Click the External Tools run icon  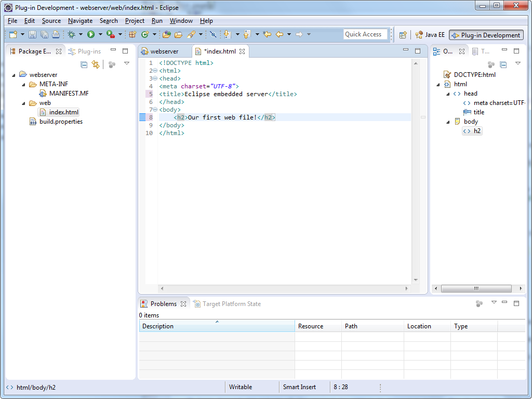110,34
